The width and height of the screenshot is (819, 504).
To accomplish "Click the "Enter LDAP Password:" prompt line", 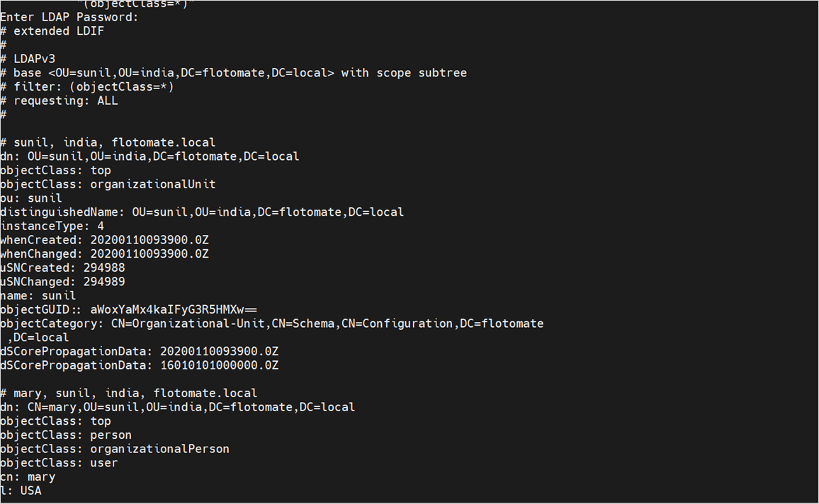I will tap(69, 17).
